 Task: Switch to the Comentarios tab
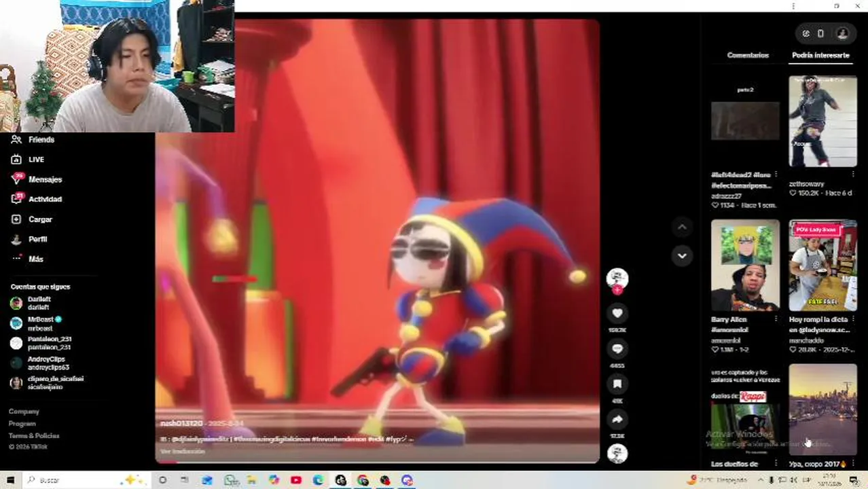point(748,55)
